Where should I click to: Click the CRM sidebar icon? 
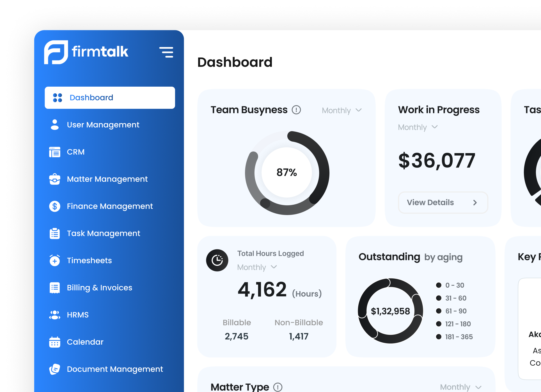coord(55,152)
